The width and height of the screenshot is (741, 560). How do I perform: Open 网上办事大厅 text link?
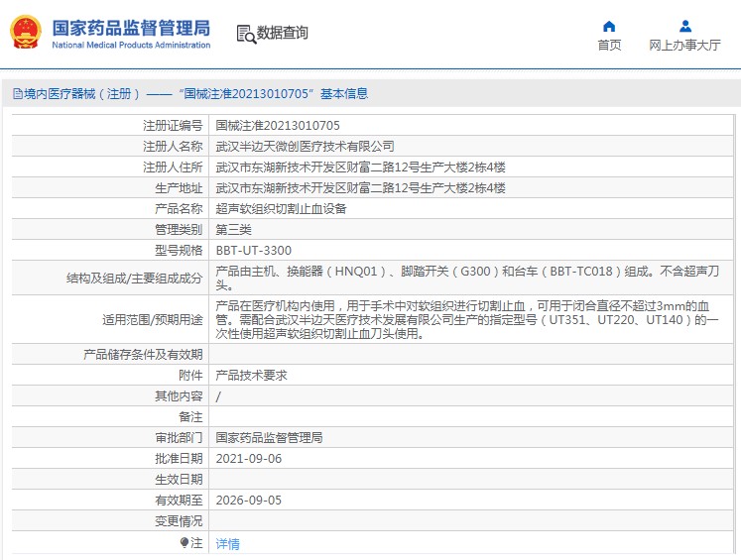coord(684,45)
